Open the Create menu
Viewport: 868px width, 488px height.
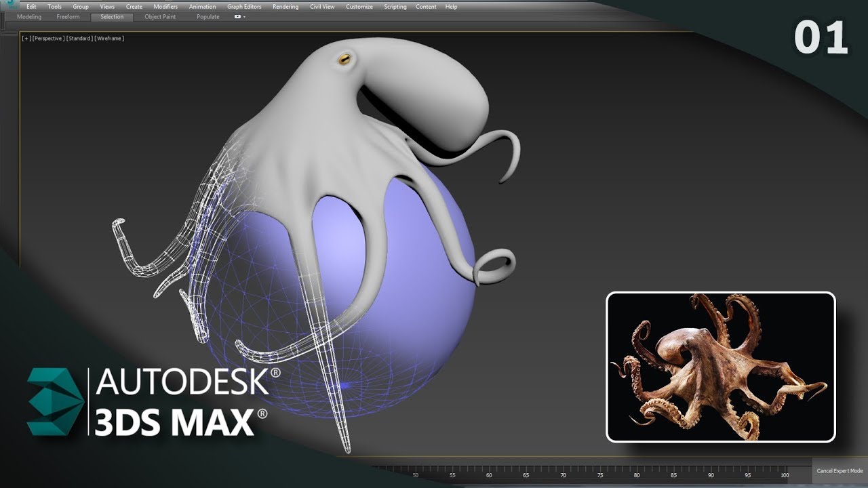[x=134, y=7]
